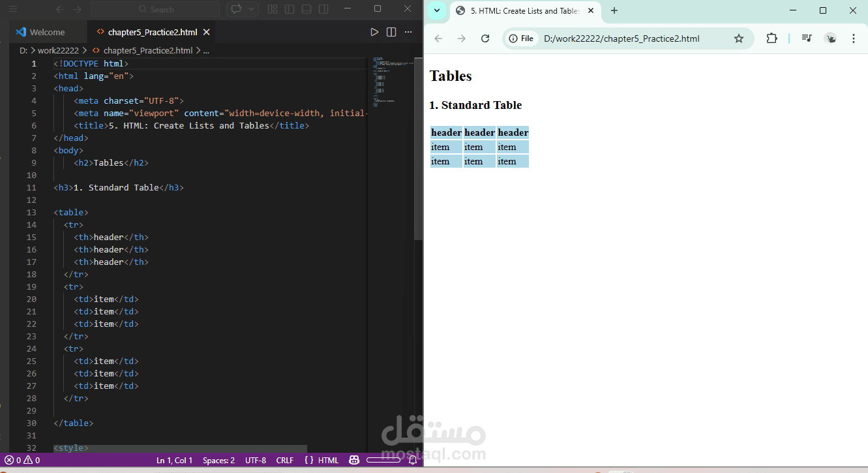
Task: Open the Chrome profile avatar
Action: 830,38
